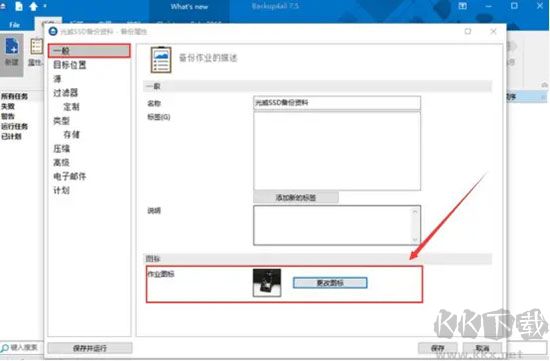Click the quick access up-arrow icon
Screen dimensions: 550x361
tap(34, 6)
